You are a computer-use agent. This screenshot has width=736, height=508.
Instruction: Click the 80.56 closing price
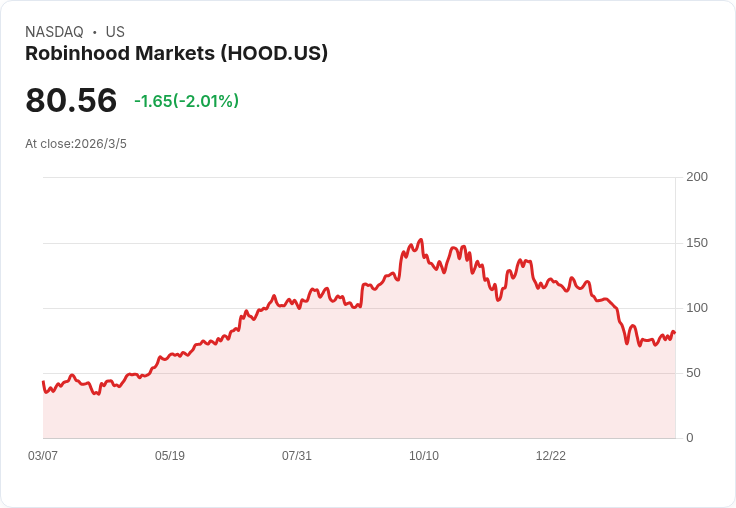click(x=71, y=101)
